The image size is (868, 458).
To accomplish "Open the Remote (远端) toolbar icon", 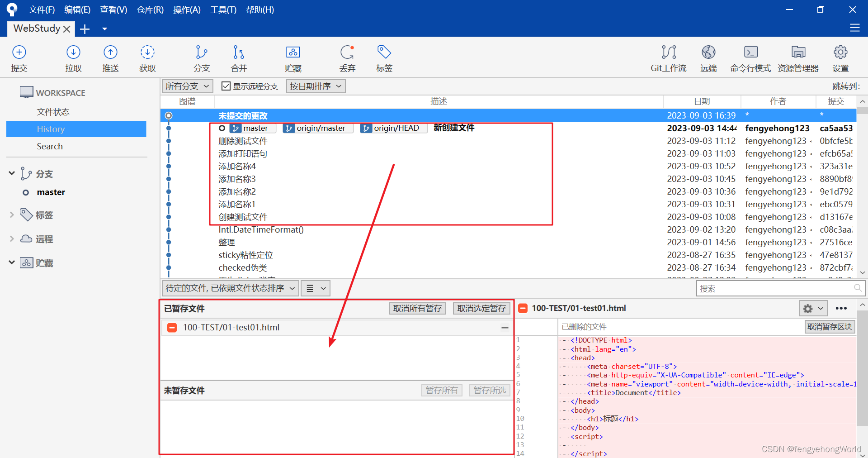I will pos(708,58).
